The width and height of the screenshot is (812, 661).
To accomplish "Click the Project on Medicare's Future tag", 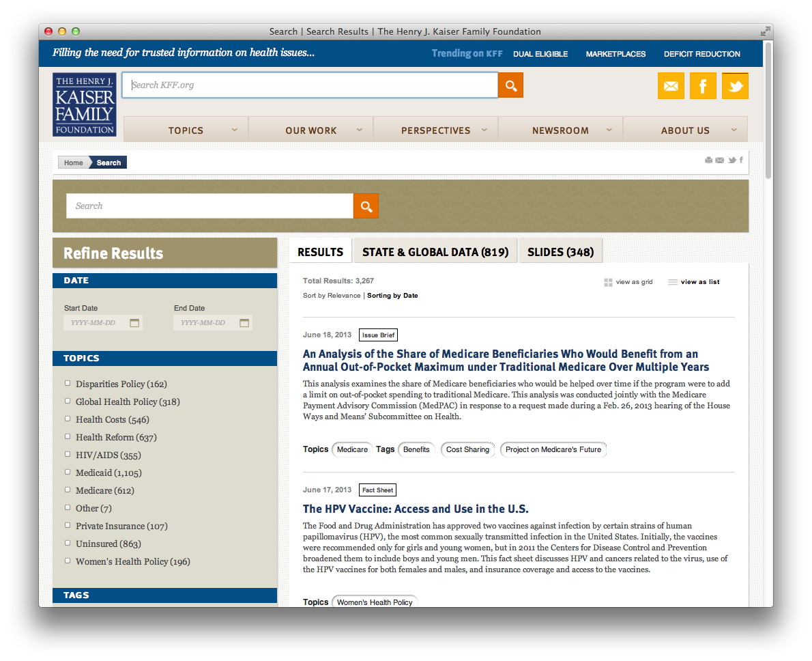I will (x=553, y=449).
